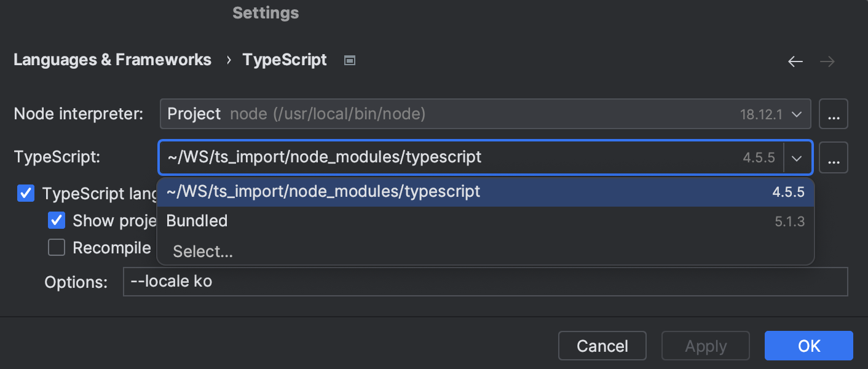Collapse the TypeScript version dropdown chevron
Screen dimensions: 868x369
click(x=797, y=157)
